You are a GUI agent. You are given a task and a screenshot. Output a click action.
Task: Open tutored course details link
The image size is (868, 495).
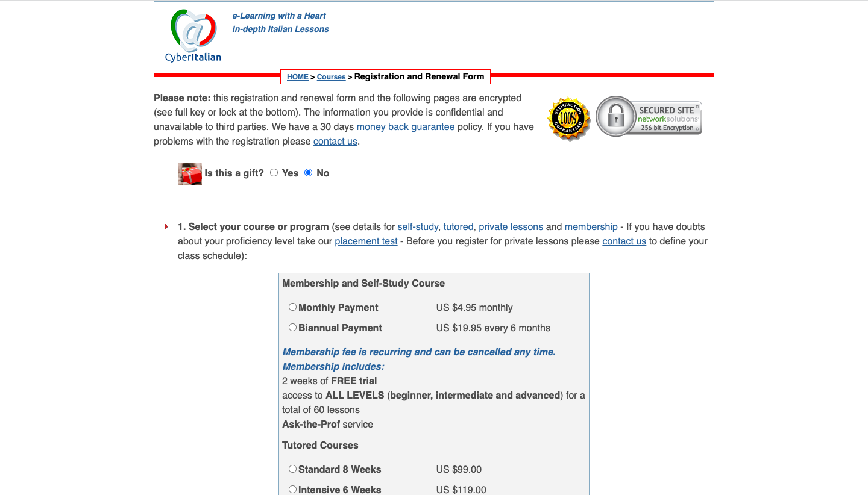tap(458, 227)
